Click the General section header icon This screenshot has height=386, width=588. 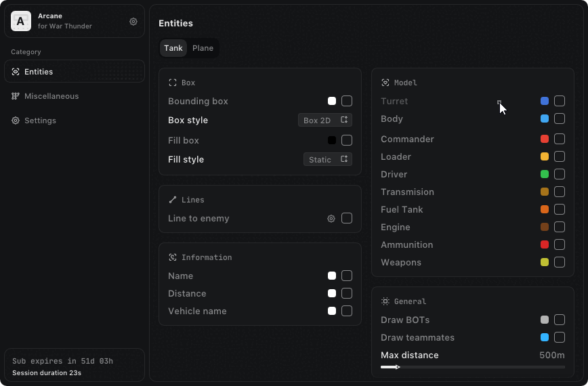[x=385, y=301]
